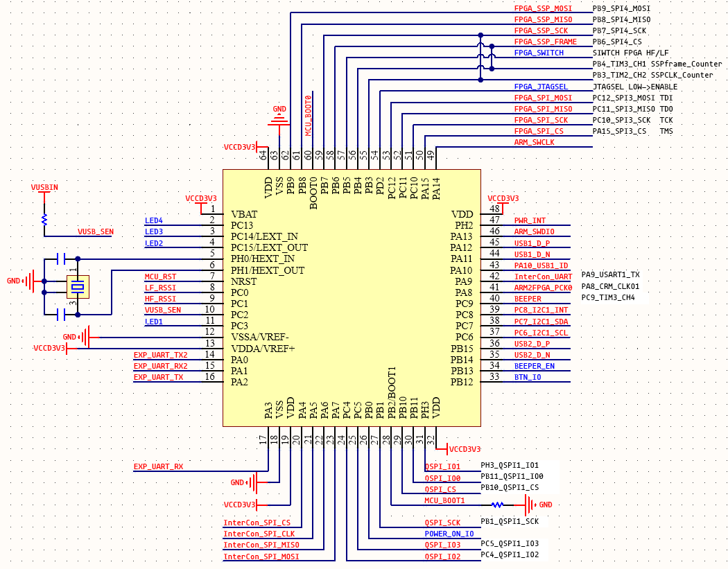Select the capacitor below the crystal

point(61,315)
